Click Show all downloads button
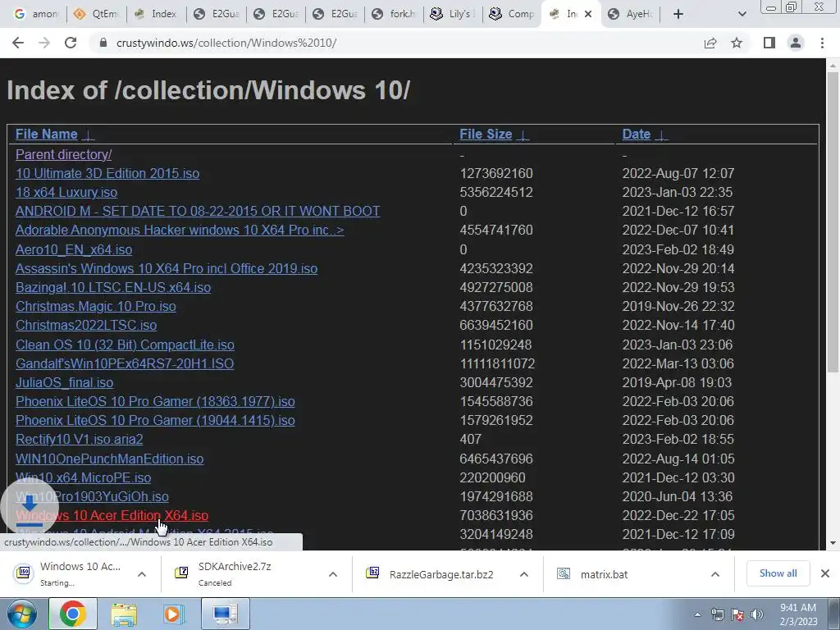Image resolution: width=840 pixels, height=630 pixels. pyautogui.click(x=778, y=573)
